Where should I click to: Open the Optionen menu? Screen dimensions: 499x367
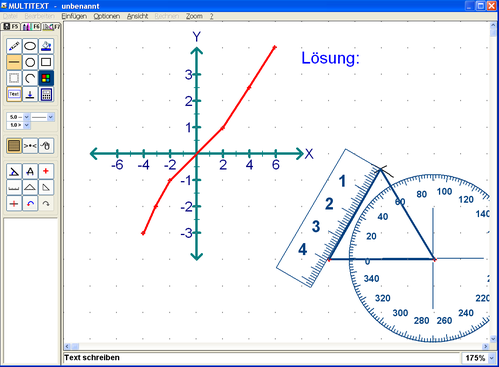[107, 16]
